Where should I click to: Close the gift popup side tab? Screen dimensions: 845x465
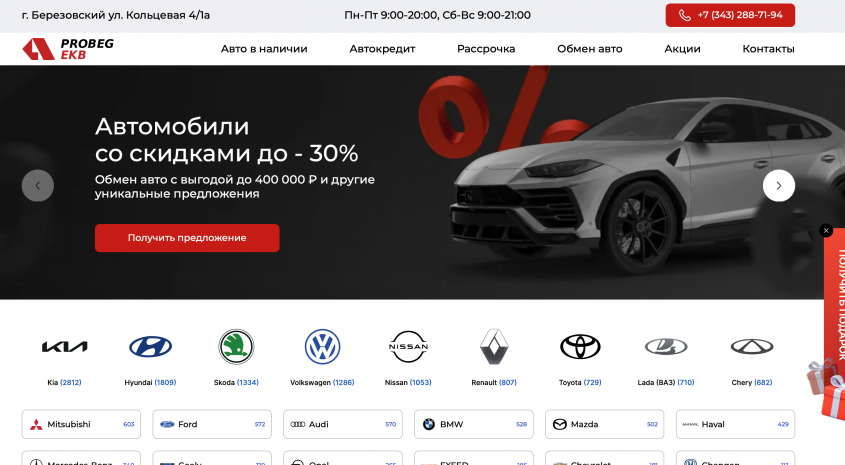(826, 231)
